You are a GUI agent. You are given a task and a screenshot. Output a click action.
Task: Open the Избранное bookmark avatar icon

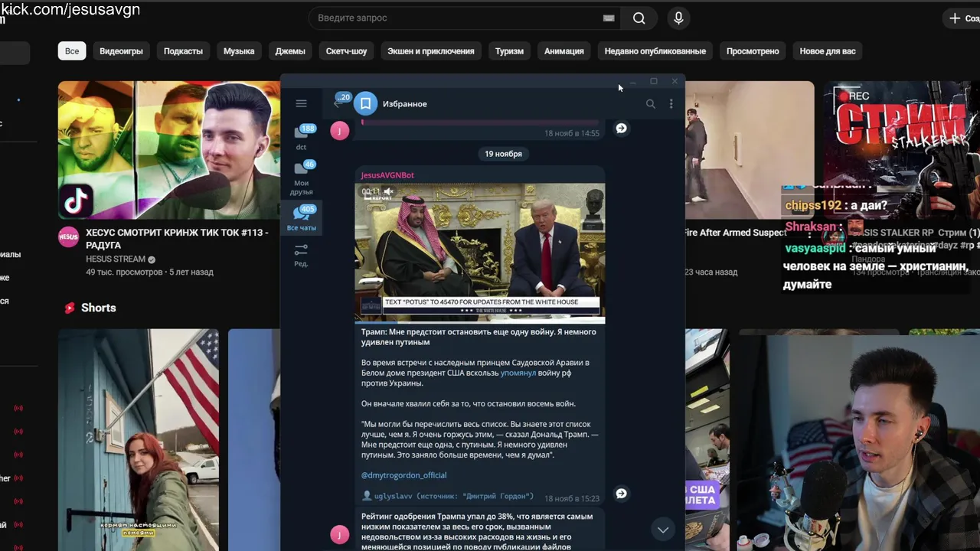pyautogui.click(x=365, y=103)
